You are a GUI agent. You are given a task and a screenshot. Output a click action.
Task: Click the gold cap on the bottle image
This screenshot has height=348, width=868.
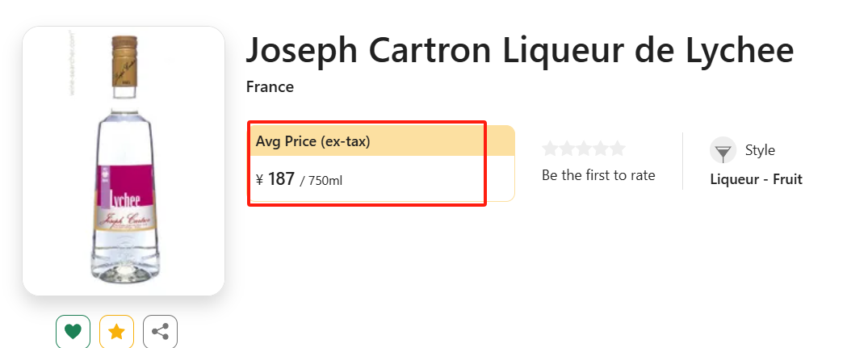(x=124, y=61)
